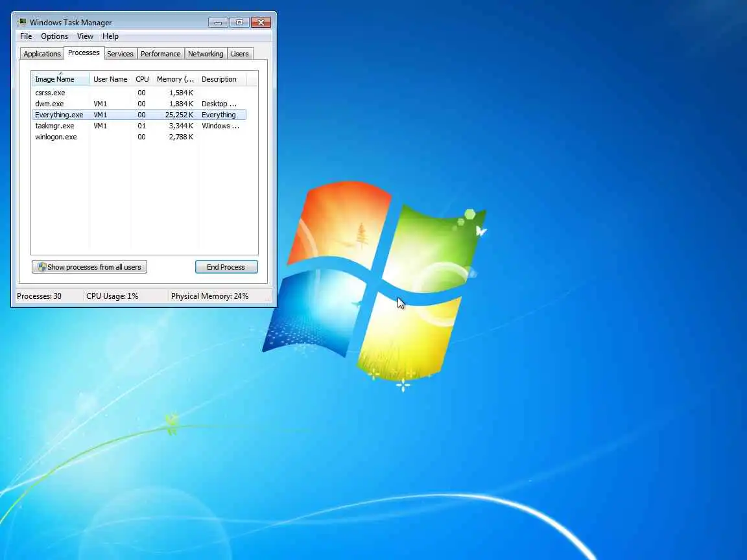The height and width of the screenshot is (560, 747).
Task: Click the 1,584 K memory value
Action: (181, 93)
